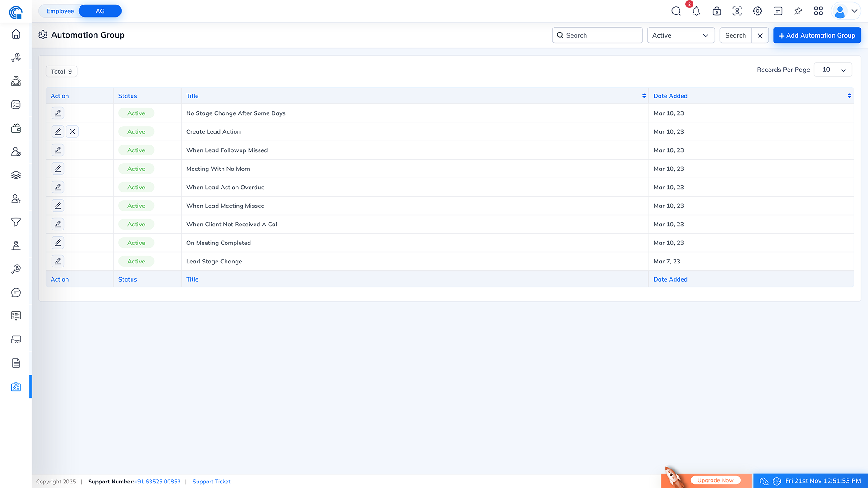
Task: Open the Support Ticket link
Action: click(211, 482)
